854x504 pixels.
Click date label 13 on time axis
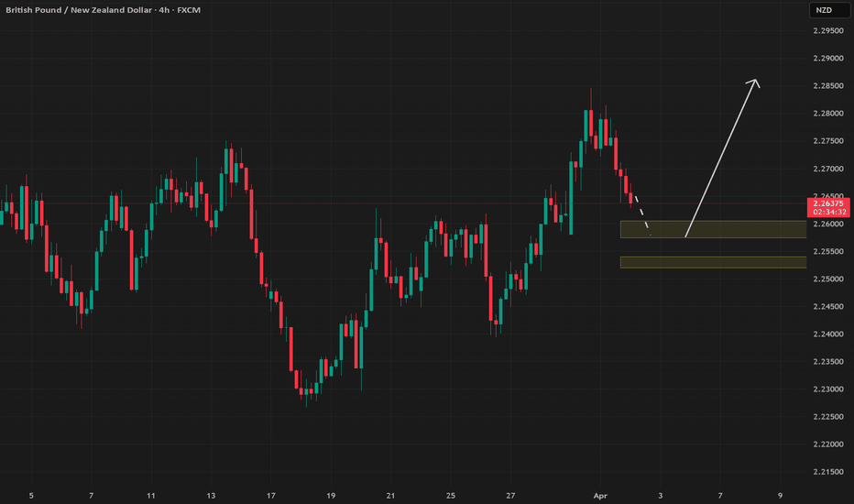211,495
